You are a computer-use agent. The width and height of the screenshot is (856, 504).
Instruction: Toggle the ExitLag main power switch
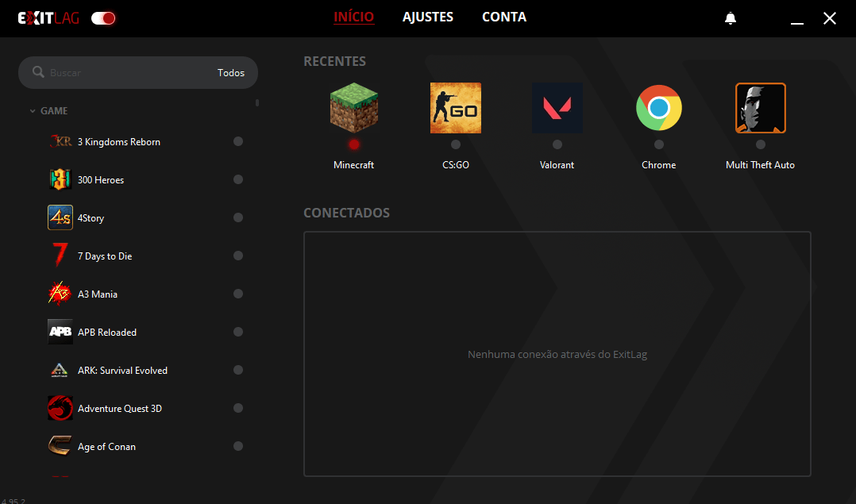point(103,18)
